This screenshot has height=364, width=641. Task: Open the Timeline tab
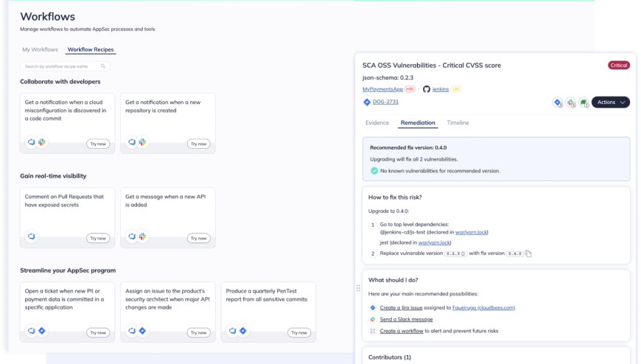click(458, 123)
